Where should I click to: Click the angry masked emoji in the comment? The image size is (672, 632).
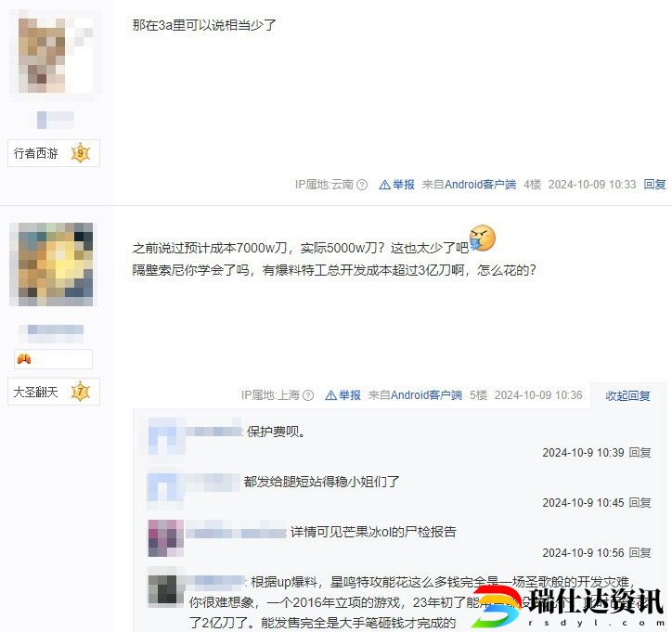pyautogui.click(x=483, y=238)
